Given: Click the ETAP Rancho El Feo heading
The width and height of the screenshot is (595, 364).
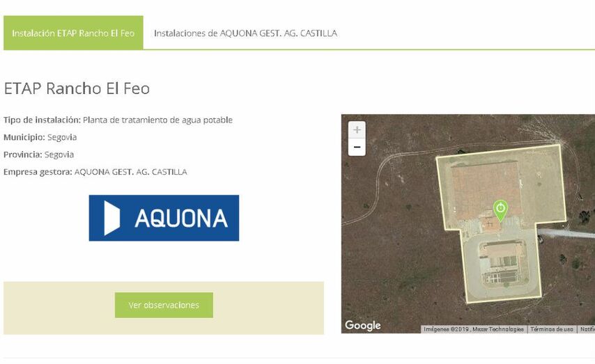Looking at the screenshot, I should (x=77, y=88).
